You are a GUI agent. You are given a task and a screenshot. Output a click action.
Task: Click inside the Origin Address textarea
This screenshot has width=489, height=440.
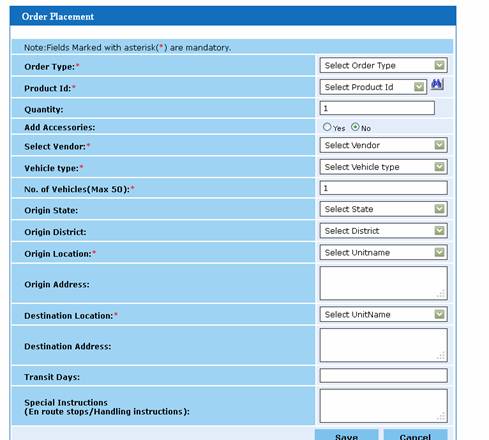tap(383, 283)
